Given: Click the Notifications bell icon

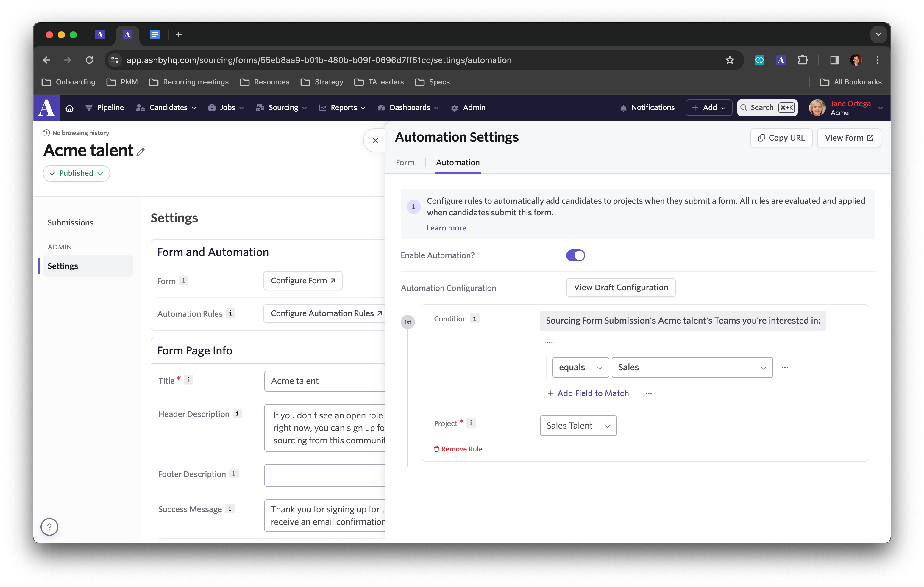Looking at the screenshot, I should (x=623, y=108).
